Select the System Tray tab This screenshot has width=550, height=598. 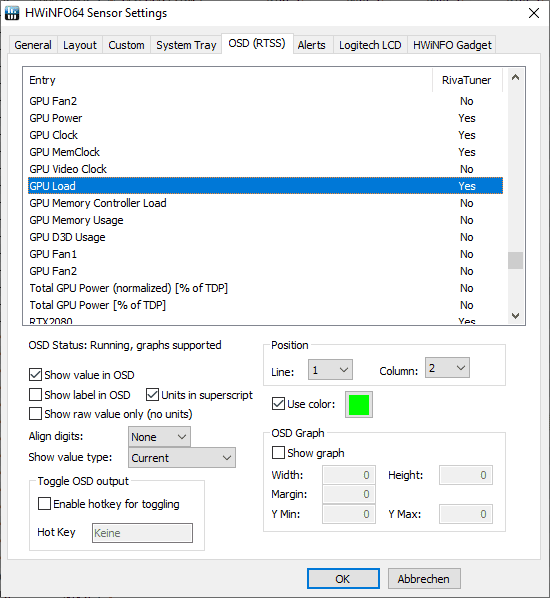[x=186, y=45]
